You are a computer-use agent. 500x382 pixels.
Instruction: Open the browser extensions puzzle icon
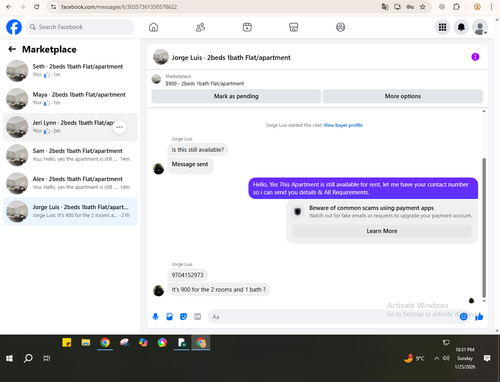tap(456, 7)
